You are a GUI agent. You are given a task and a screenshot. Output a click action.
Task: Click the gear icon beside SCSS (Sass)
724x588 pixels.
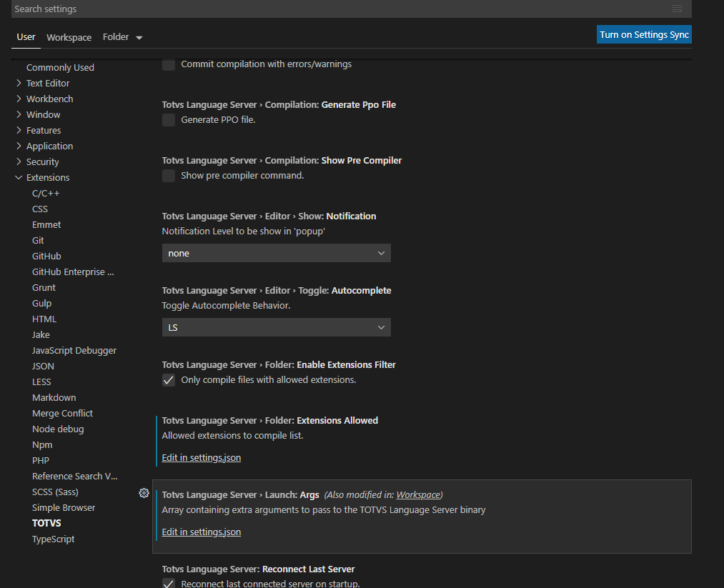(x=144, y=493)
